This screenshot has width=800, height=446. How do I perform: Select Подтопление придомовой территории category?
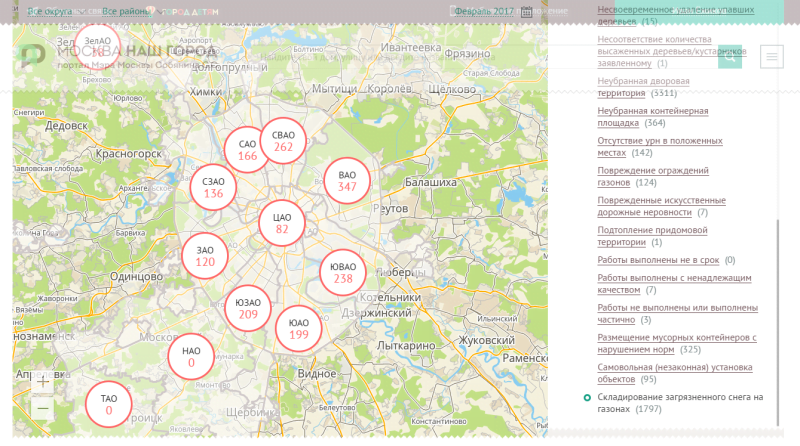click(x=652, y=236)
